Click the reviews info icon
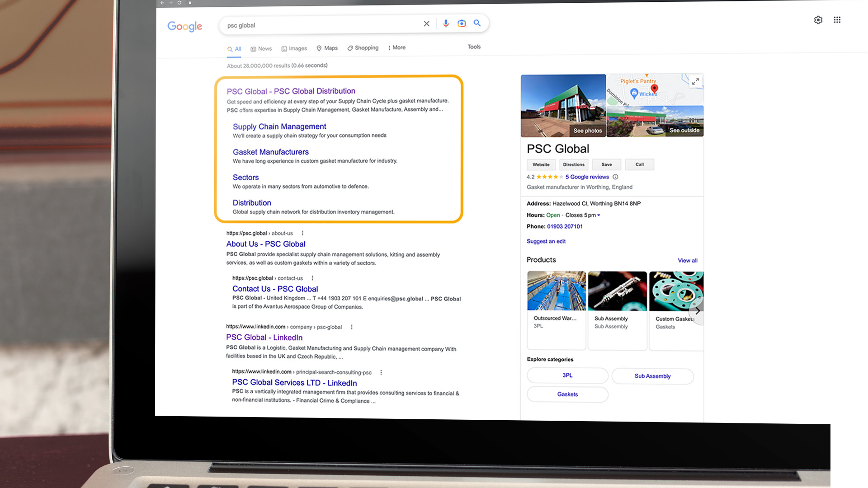The height and width of the screenshot is (488, 868). [x=615, y=177]
